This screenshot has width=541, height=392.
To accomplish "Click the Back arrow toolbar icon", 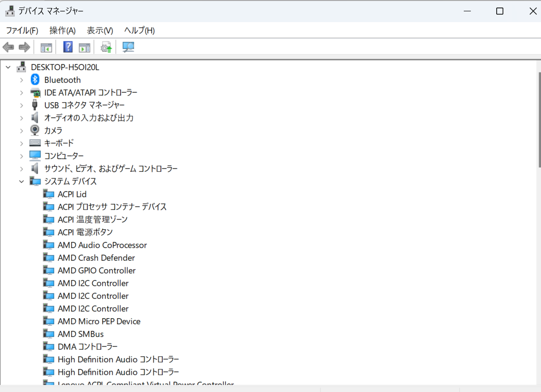I will coord(8,47).
